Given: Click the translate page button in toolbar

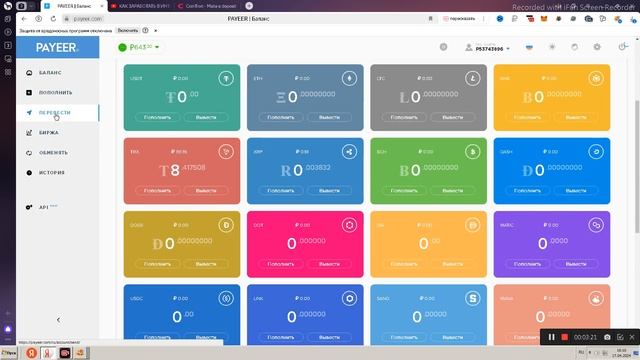Looking at the screenshot, I should pos(459,19).
